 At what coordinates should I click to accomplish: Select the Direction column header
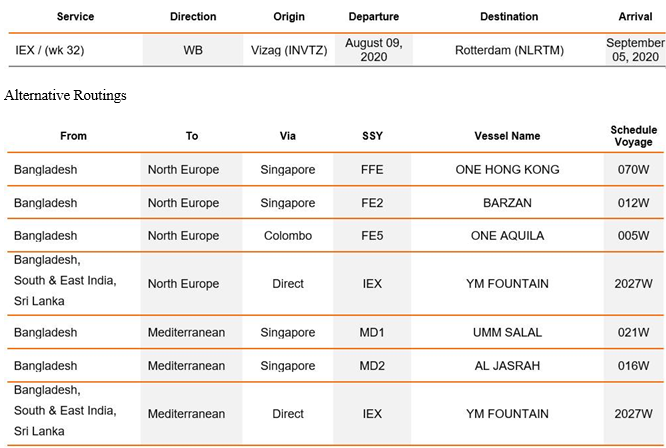click(x=193, y=17)
